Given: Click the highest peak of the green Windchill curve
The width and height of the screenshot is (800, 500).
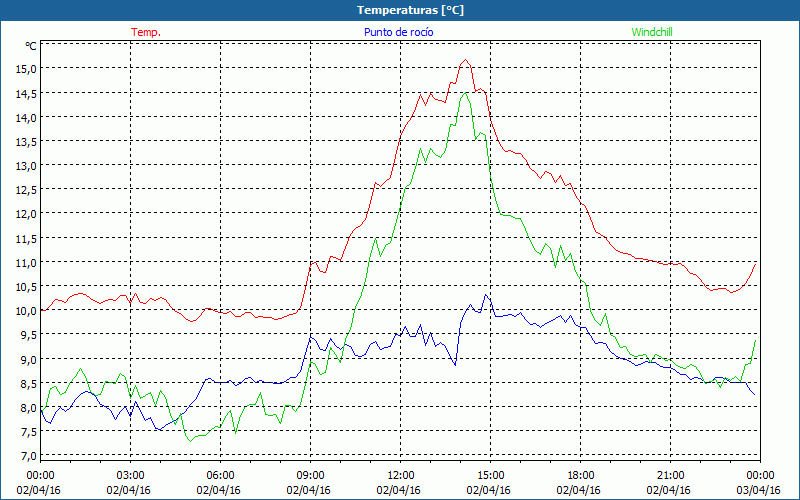Looking at the screenshot, I should (465, 93).
